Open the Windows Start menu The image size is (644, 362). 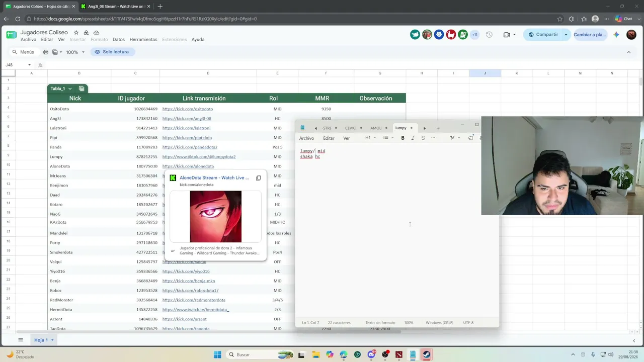tap(217, 354)
